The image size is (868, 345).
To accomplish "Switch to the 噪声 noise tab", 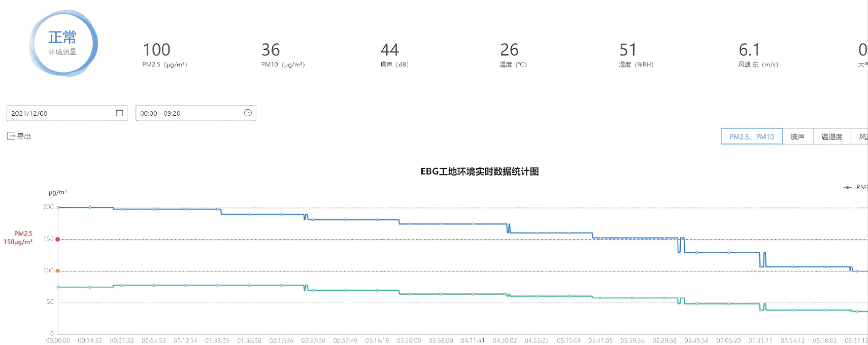I will pyautogui.click(x=797, y=136).
